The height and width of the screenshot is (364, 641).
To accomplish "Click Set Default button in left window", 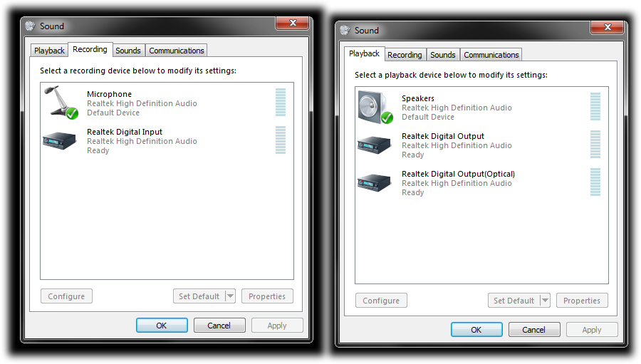I will pos(199,296).
